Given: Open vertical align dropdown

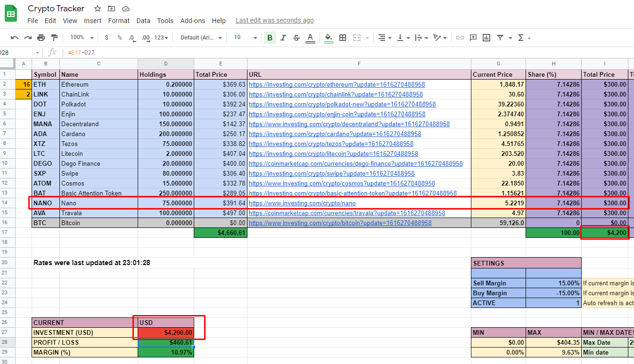Looking at the screenshot, I should pyautogui.click(x=403, y=38).
